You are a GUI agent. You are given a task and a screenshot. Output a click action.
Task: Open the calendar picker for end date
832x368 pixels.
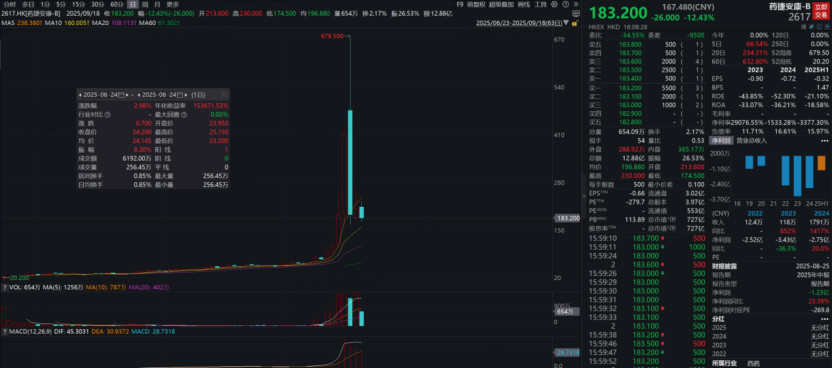180,95
